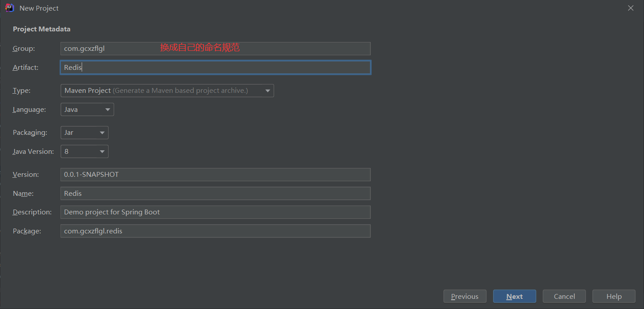Click the Group label
This screenshot has width=644, height=309.
pos(24,49)
